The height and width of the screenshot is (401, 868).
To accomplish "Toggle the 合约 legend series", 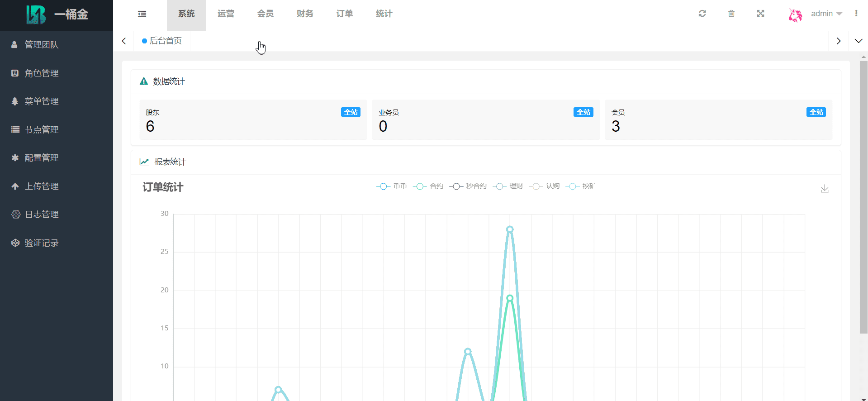I will click(428, 186).
